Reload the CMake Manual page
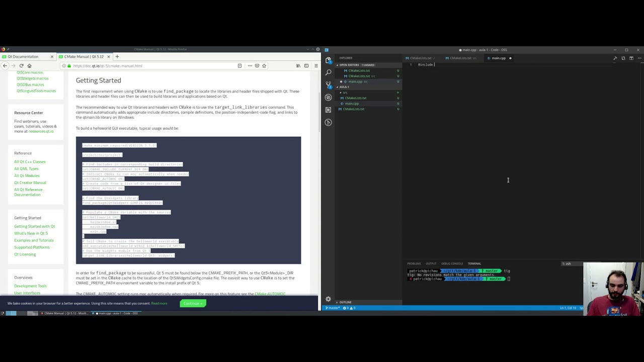Viewport: 644px width, 362px height. (21, 66)
